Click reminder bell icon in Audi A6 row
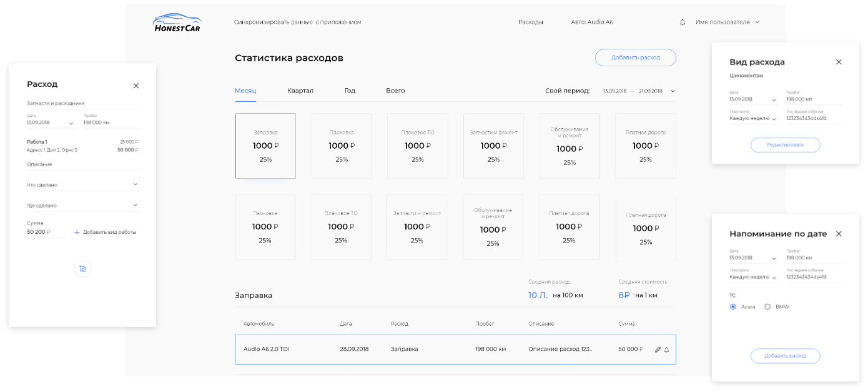 [666, 349]
